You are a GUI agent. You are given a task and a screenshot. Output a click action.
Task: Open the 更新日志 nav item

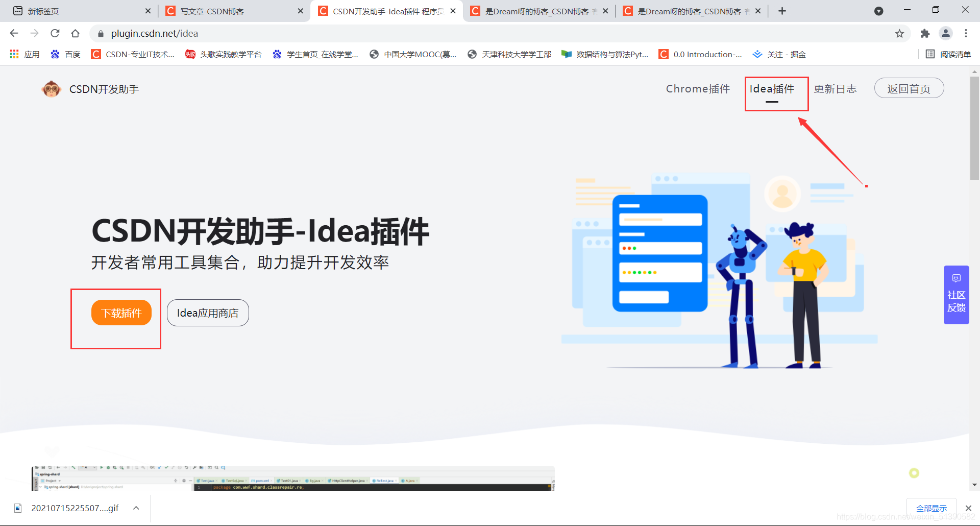pos(835,89)
